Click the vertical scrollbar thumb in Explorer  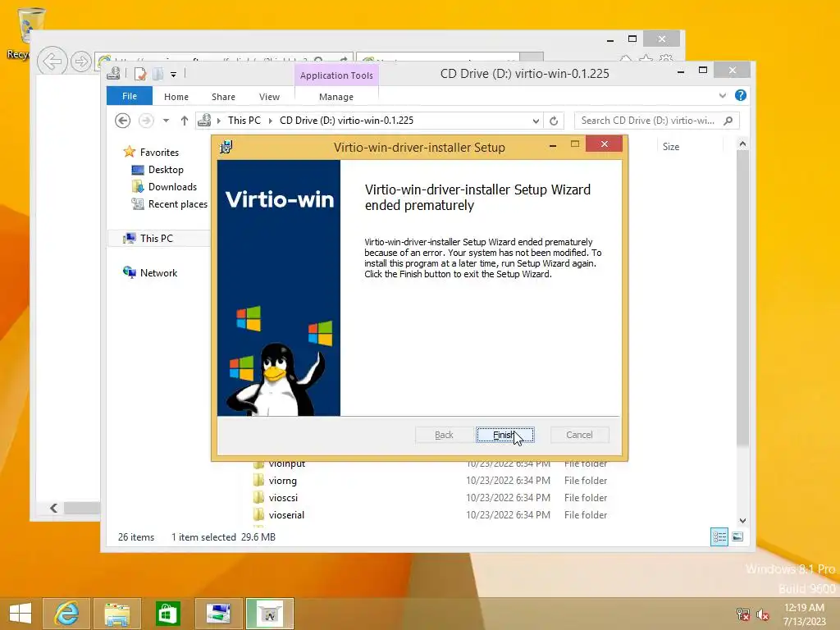coord(742,297)
